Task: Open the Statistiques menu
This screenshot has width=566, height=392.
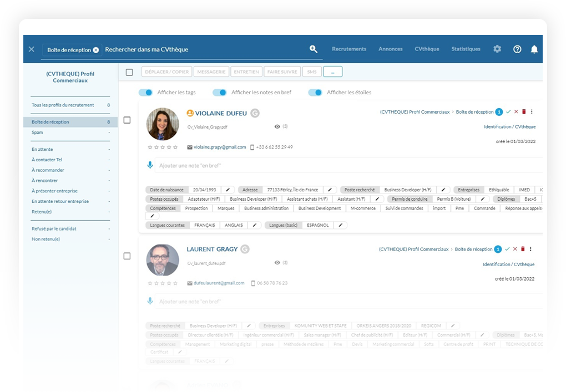Action: point(466,49)
